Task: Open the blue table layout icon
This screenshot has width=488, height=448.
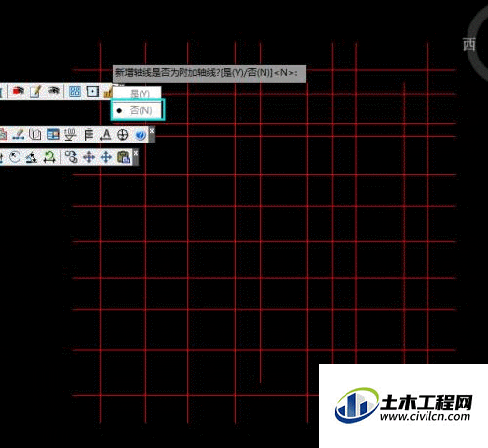Action: tap(53, 134)
